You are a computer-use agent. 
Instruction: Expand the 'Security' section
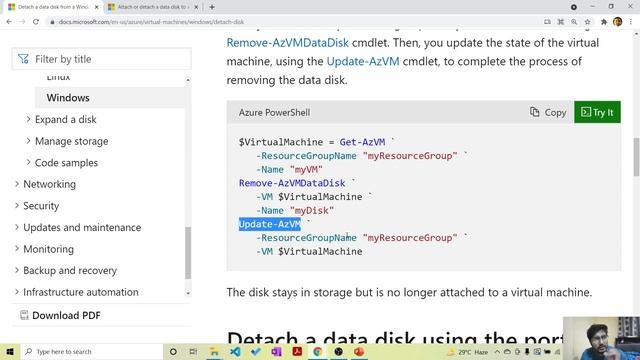(x=17, y=206)
